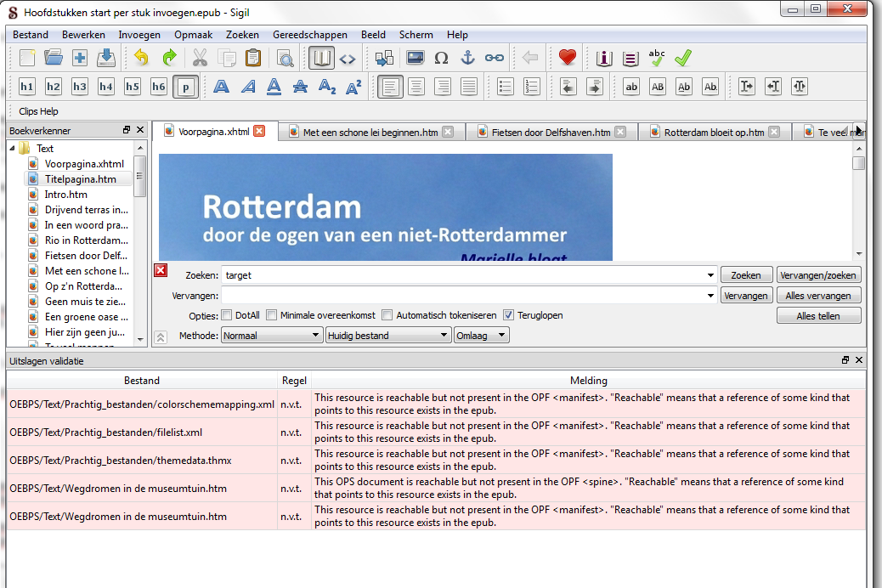Uncheck the Teruglopen option
This screenshot has width=882, height=588.
click(508, 315)
